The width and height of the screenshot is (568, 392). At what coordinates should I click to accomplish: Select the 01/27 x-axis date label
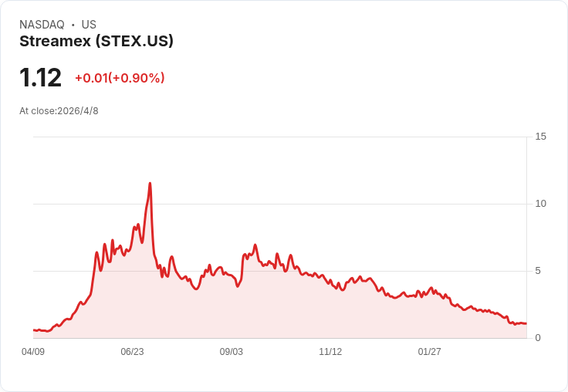[x=429, y=351]
